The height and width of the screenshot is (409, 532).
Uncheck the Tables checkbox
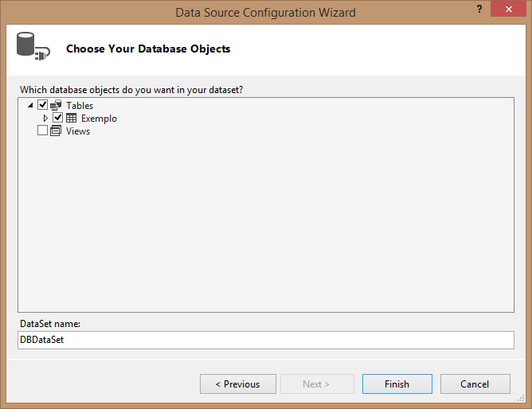[x=42, y=105]
